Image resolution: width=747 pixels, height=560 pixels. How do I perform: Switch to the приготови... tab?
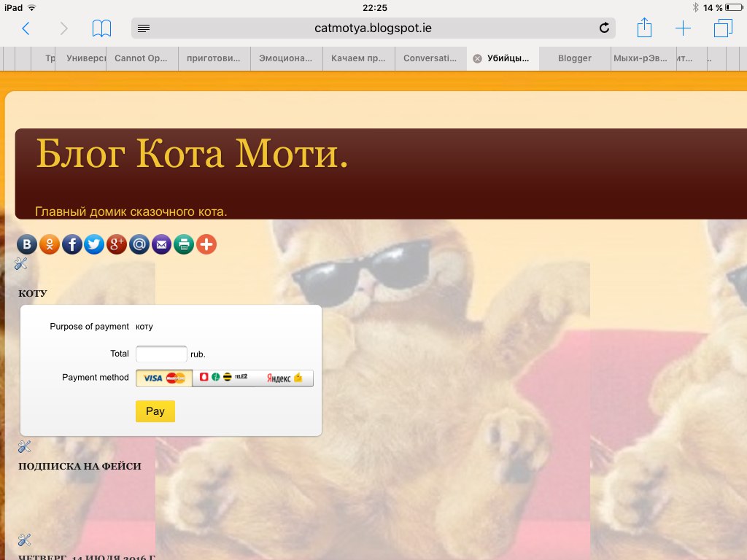point(214,58)
